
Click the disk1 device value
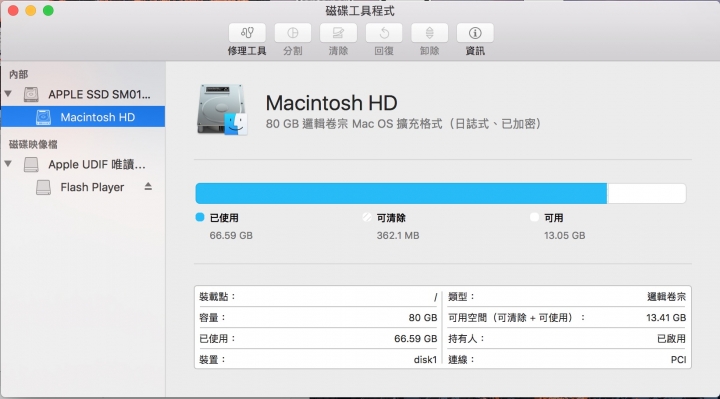click(x=425, y=360)
